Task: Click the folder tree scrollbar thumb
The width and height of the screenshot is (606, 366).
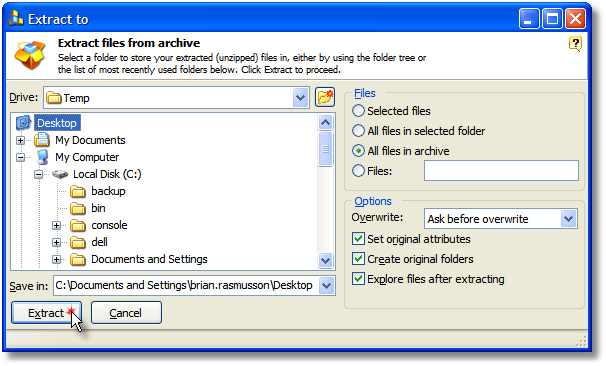Action: click(325, 149)
